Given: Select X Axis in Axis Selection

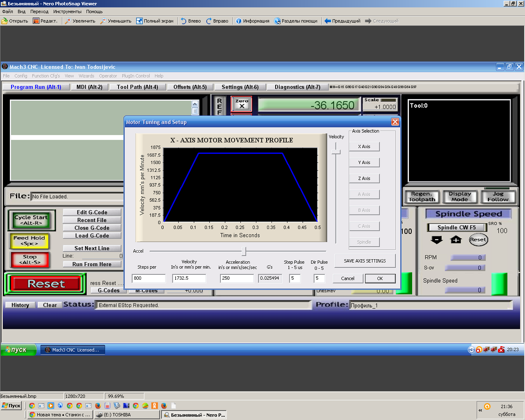Looking at the screenshot, I should coord(364,146).
